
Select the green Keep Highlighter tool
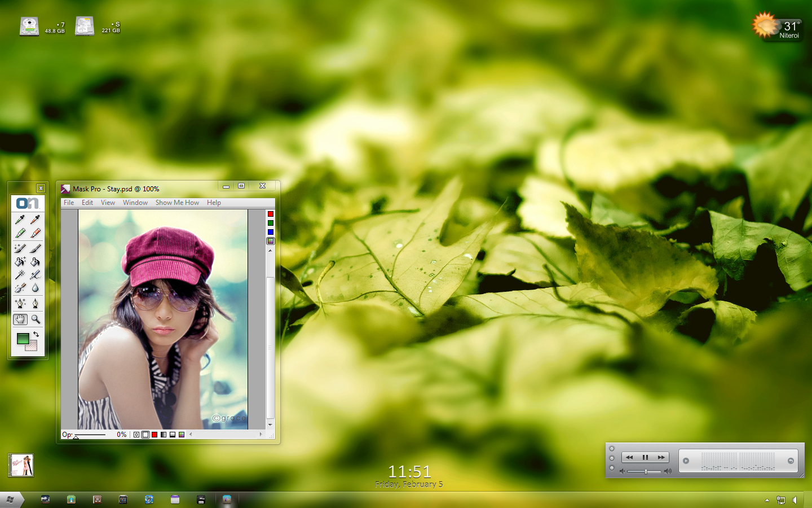point(20,233)
